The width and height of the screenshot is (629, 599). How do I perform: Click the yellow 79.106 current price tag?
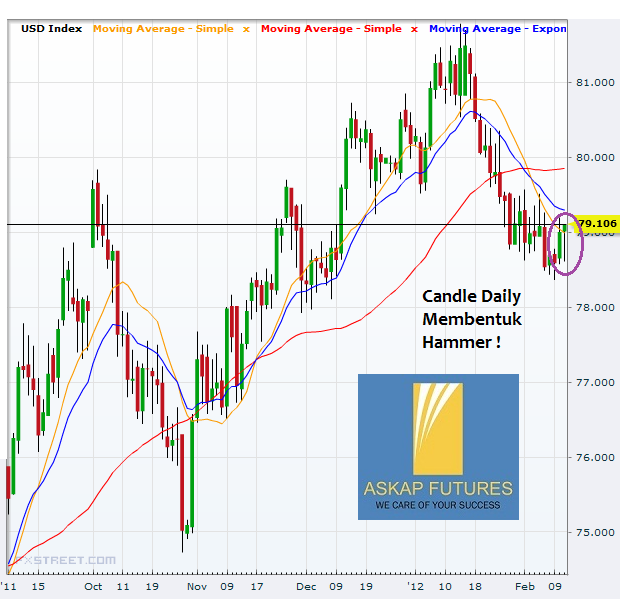click(x=598, y=223)
